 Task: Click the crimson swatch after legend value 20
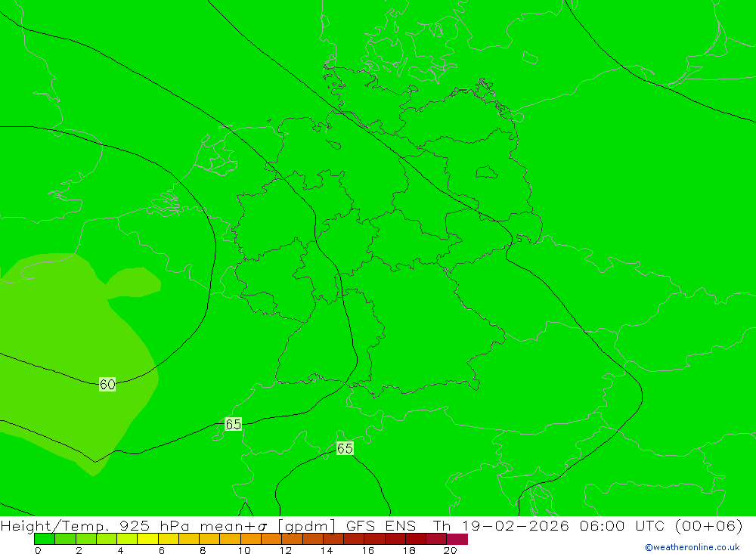point(457,539)
